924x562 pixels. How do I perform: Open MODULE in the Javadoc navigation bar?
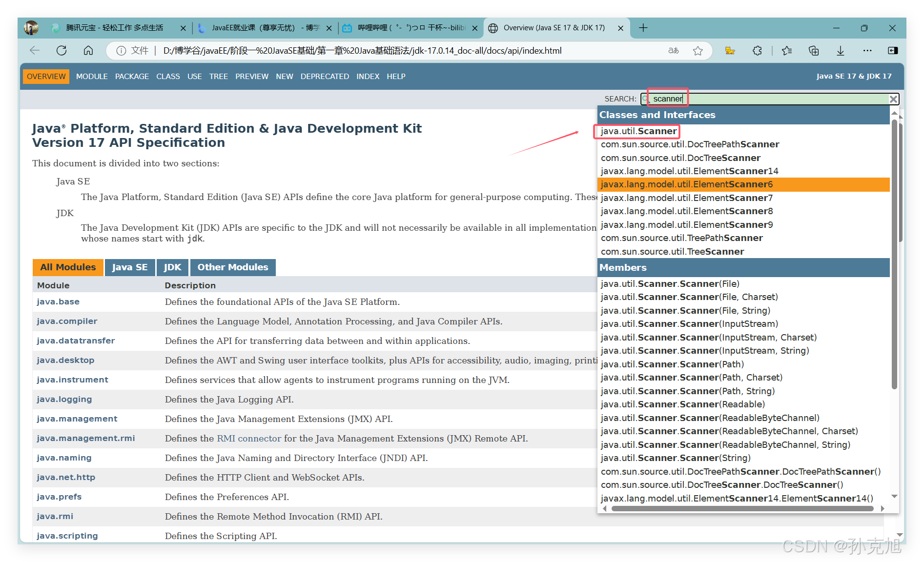92,77
